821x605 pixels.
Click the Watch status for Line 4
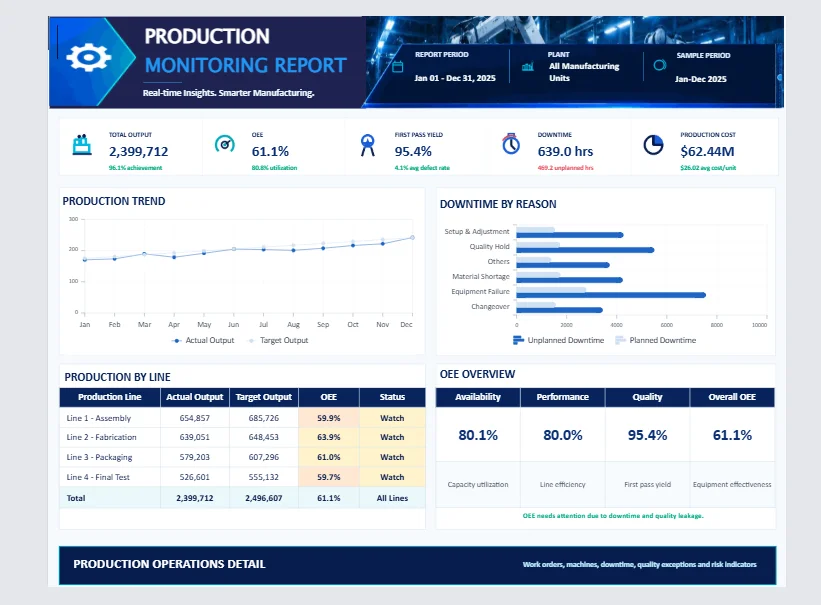[392, 477]
